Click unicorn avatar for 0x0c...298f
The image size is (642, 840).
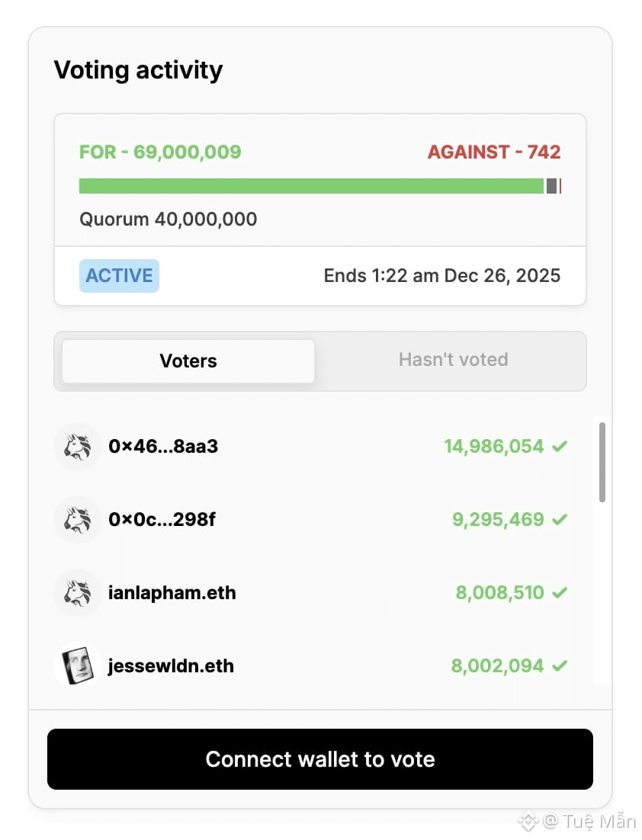point(78,520)
